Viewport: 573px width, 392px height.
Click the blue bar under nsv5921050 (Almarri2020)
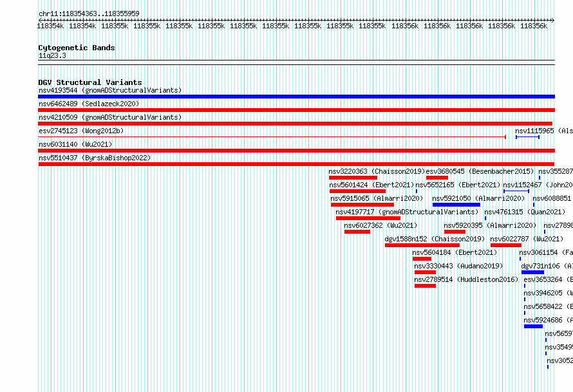456,205
